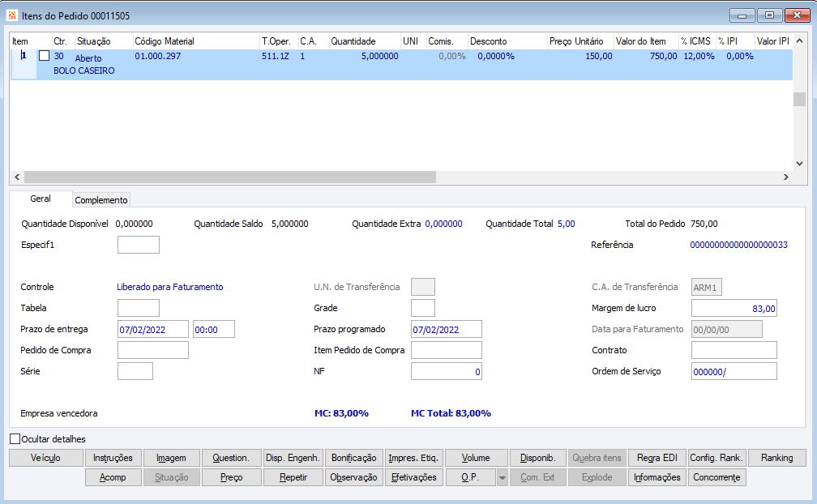Screen dimensions: 817x504
Task: Click the grid's scroll left arrow
Action: 17,177
